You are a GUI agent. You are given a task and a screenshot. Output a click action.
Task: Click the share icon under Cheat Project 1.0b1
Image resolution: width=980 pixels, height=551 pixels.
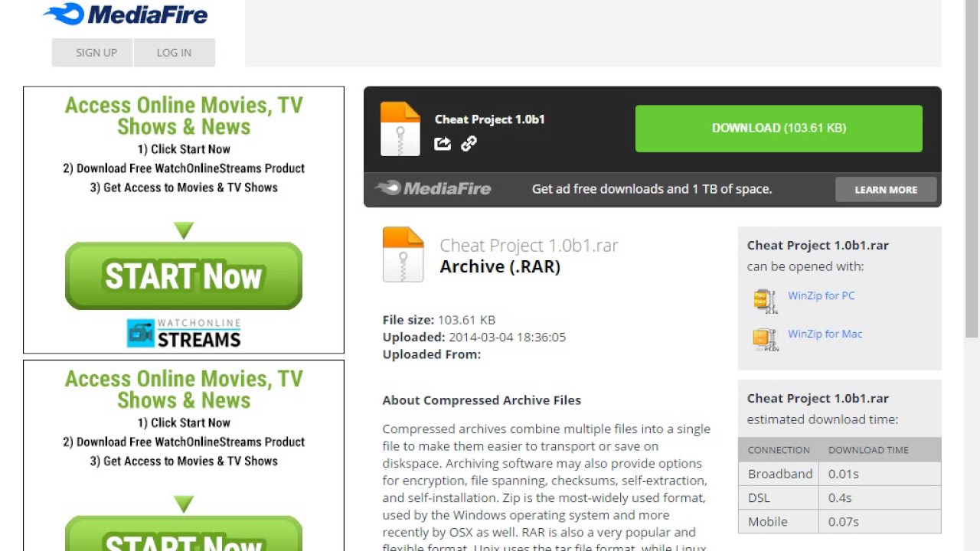click(x=443, y=143)
